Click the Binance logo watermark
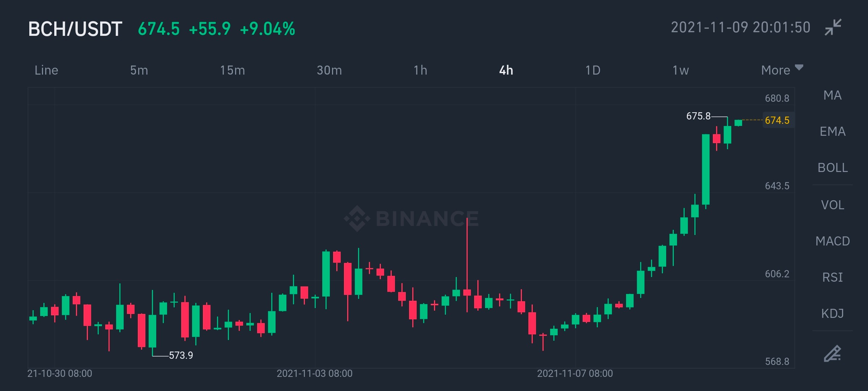The height and width of the screenshot is (391, 868). (x=411, y=218)
